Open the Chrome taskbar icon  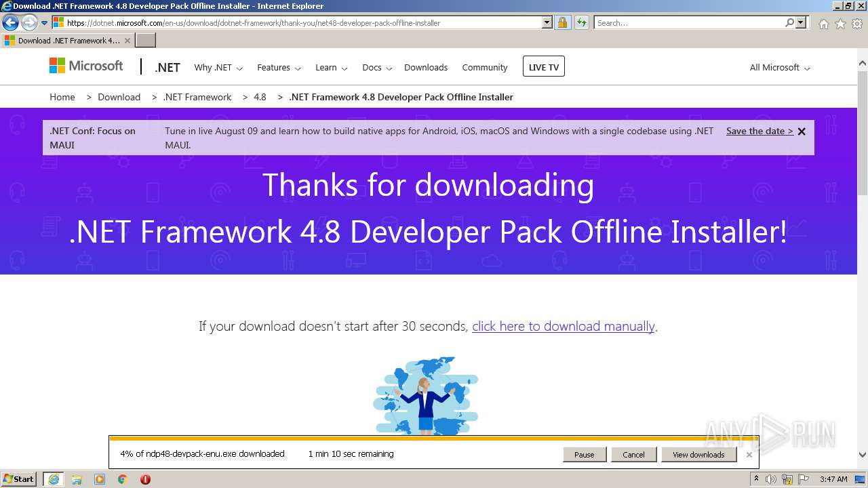123,479
